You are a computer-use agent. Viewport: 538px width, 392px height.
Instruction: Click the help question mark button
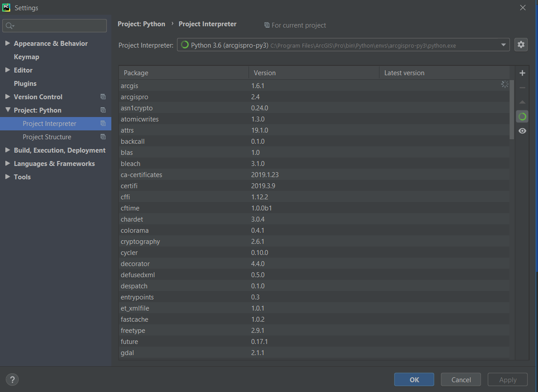pyautogui.click(x=12, y=380)
